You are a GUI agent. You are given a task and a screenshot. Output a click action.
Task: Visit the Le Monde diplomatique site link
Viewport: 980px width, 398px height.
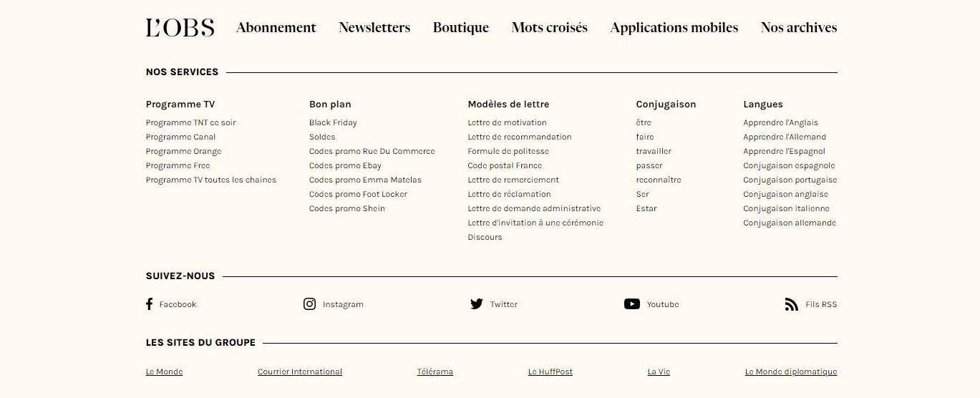[790, 372]
